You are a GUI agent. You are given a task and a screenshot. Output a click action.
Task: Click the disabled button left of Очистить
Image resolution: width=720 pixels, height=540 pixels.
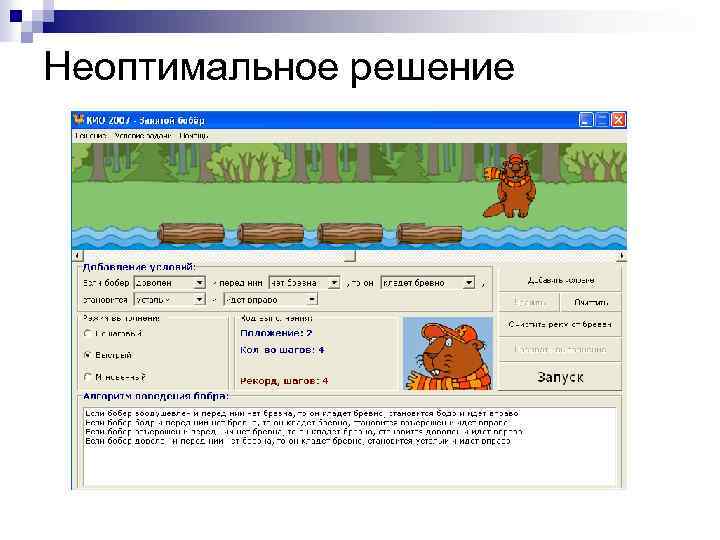click(529, 302)
